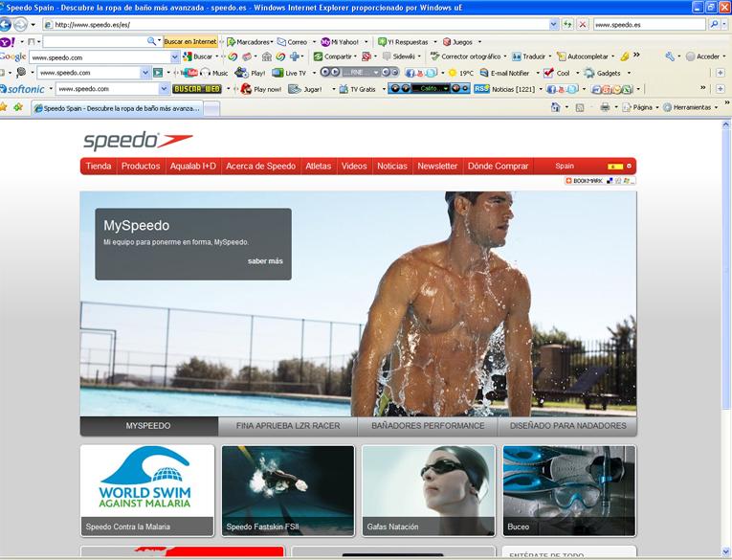Image resolution: width=732 pixels, height=560 pixels.
Task: Open the Videos menu item
Action: pos(354,166)
